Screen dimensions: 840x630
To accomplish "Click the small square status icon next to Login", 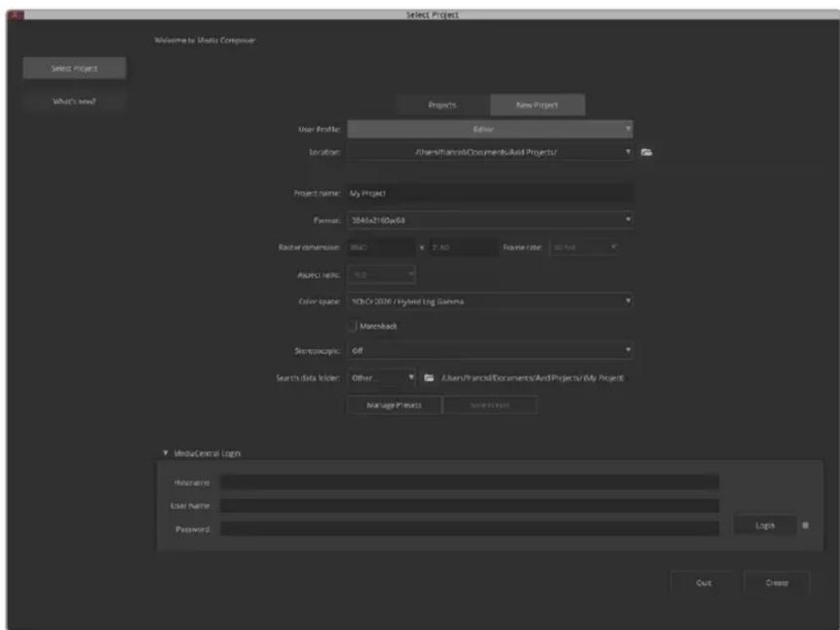I will click(x=805, y=526).
